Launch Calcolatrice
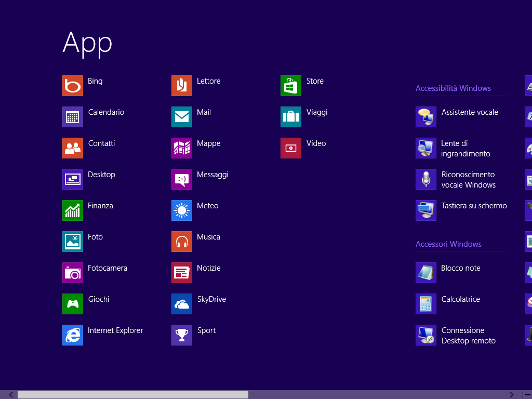This screenshot has width=532, height=399. [x=426, y=304]
